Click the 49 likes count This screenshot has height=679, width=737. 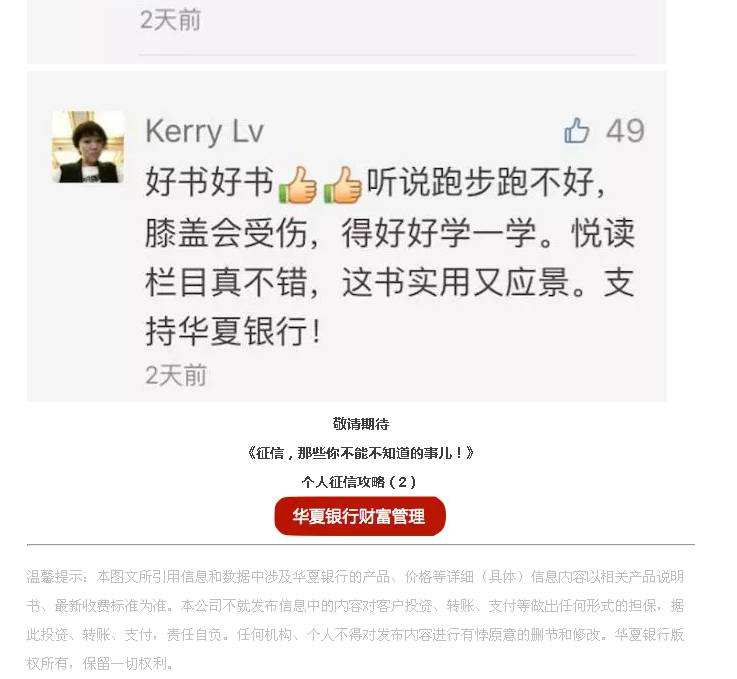[625, 131]
